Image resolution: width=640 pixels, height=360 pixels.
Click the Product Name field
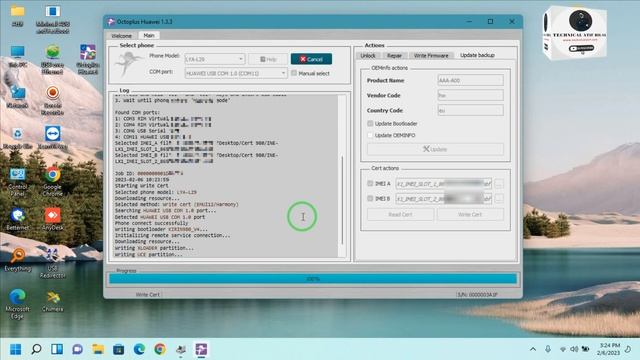[470, 80]
